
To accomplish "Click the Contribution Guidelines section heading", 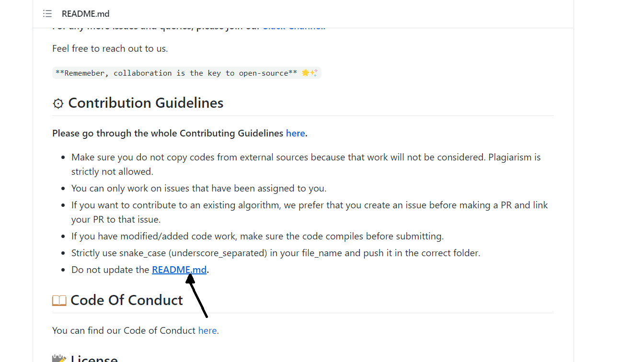I will pos(146,103).
